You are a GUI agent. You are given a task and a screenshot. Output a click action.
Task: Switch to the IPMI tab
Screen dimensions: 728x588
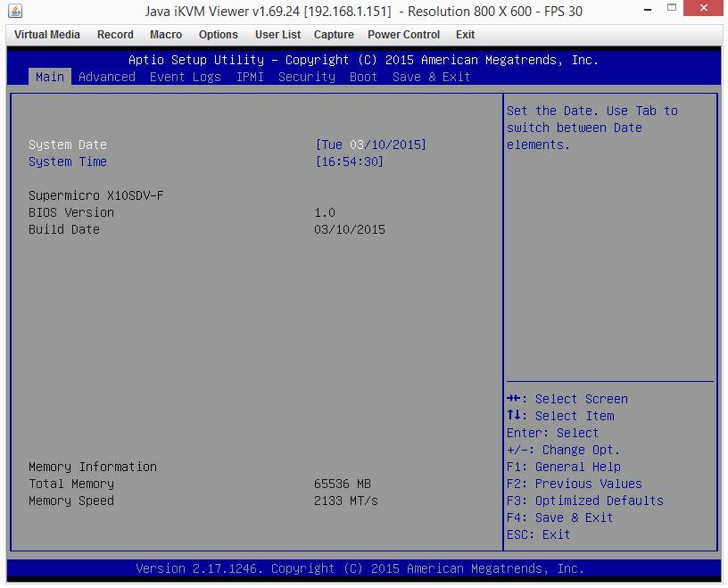pyautogui.click(x=250, y=77)
